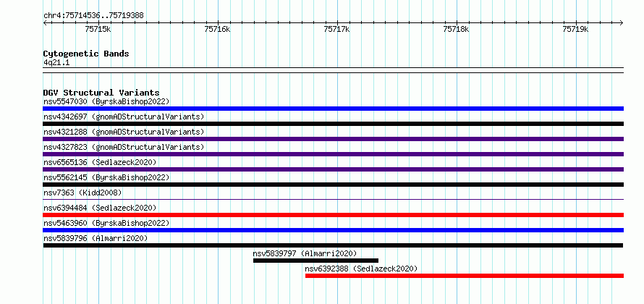Screen dimensions: 644x304
Task: Click the left arrowhead of the ruler
Action: click(x=45, y=22)
